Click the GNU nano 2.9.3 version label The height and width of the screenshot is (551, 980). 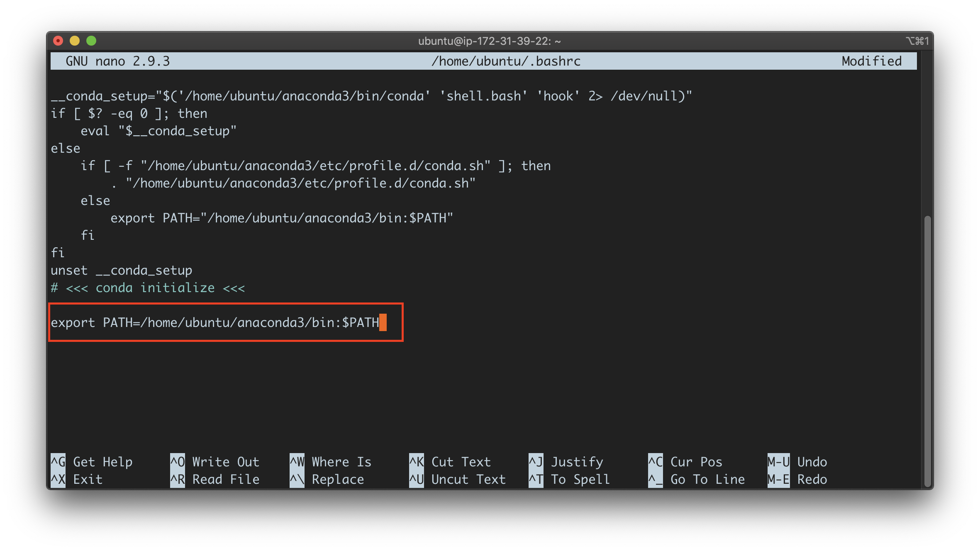[118, 61]
